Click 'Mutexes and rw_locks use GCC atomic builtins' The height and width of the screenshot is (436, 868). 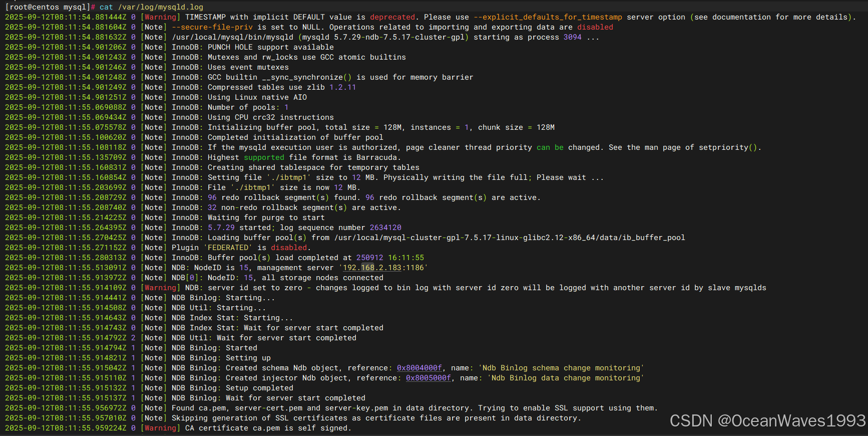307,57
